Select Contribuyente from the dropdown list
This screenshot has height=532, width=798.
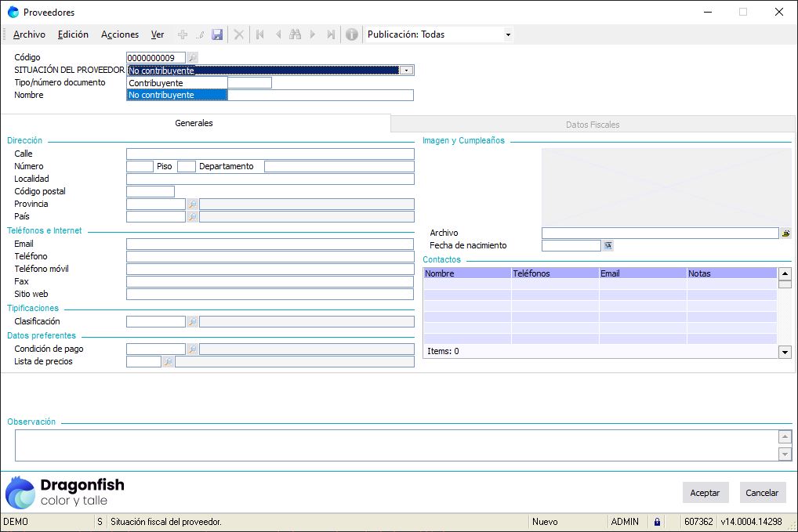point(176,83)
